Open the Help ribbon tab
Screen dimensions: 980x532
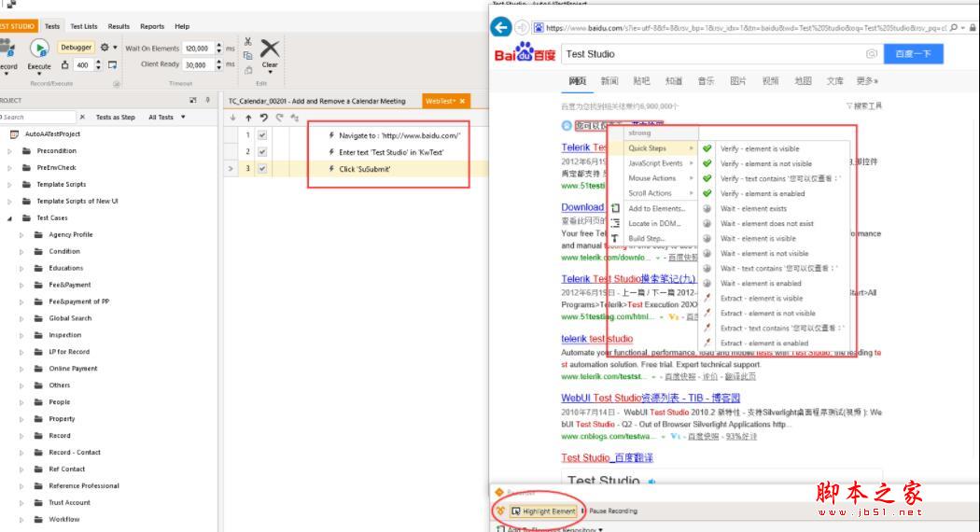[182, 26]
